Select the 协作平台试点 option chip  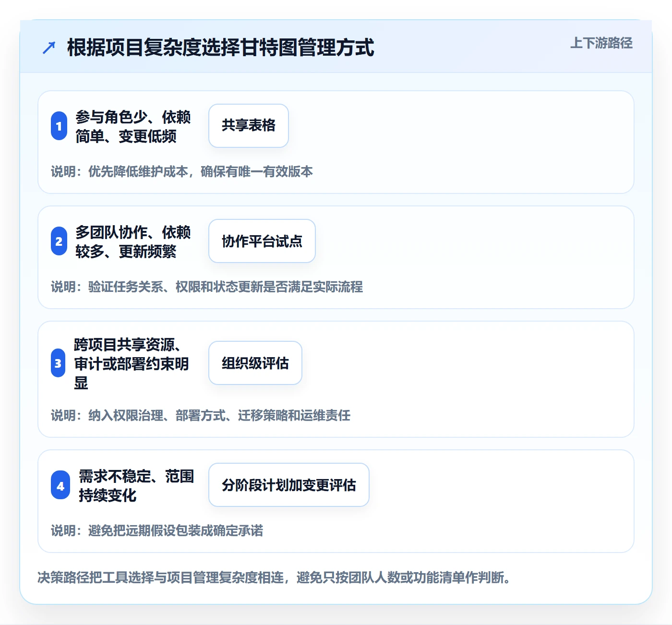262,241
